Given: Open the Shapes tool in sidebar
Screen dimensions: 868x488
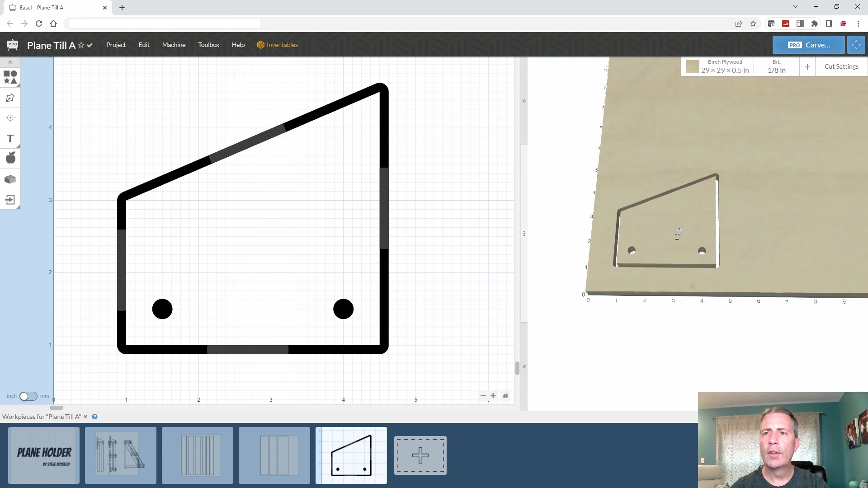Looking at the screenshot, I should pyautogui.click(x=10, y=77).
